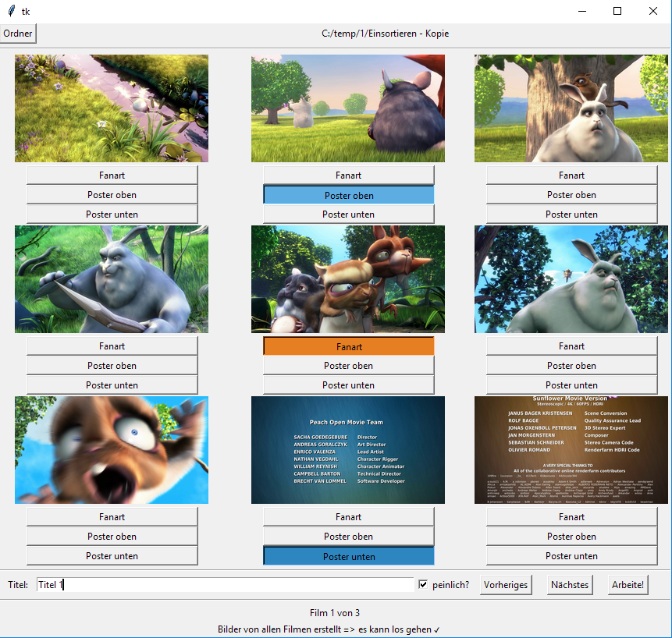
Task: Choose Poster unten under rodent-from-behind thumbnail
Action: click(x=348, y=214)
